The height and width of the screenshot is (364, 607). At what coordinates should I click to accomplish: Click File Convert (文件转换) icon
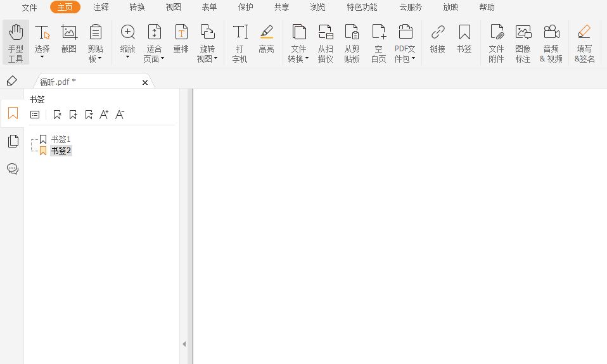point(298,32)
